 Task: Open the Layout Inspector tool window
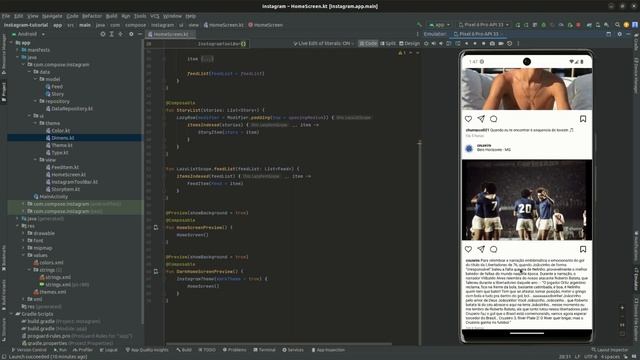point(610,350)
